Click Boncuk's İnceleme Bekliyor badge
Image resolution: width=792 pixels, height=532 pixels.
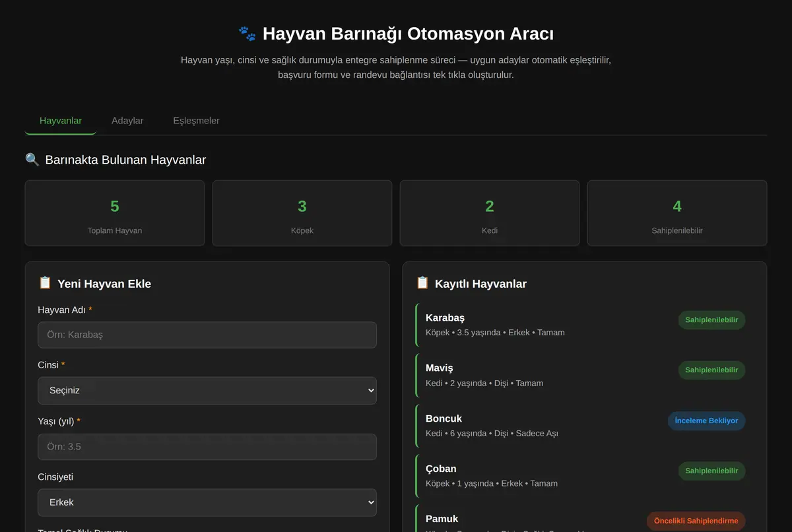[706, 420]
